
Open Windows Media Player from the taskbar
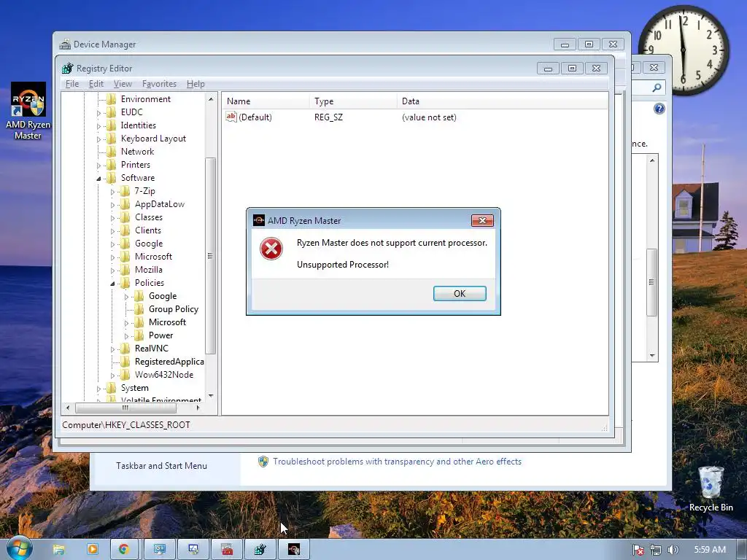pos(92,550)
